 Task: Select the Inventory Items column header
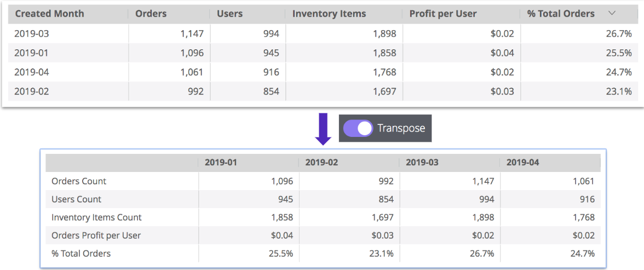[x=329, y=14]
